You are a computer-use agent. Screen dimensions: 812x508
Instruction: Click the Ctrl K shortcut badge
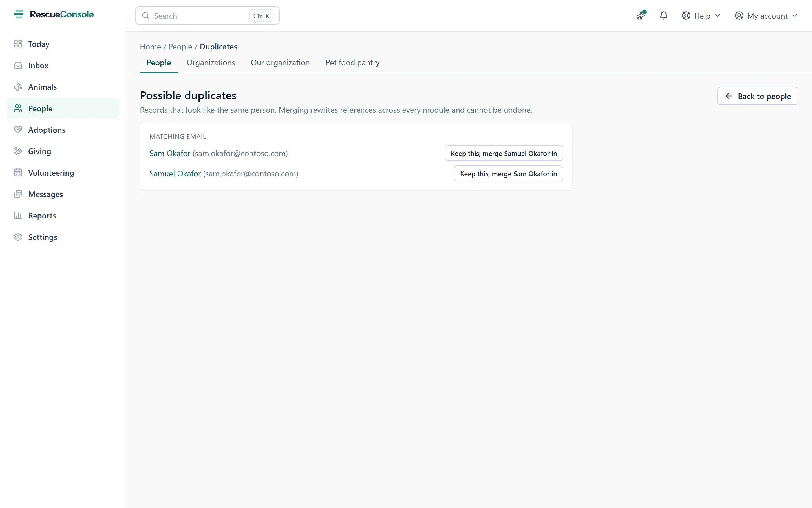[x=261, y=16]
